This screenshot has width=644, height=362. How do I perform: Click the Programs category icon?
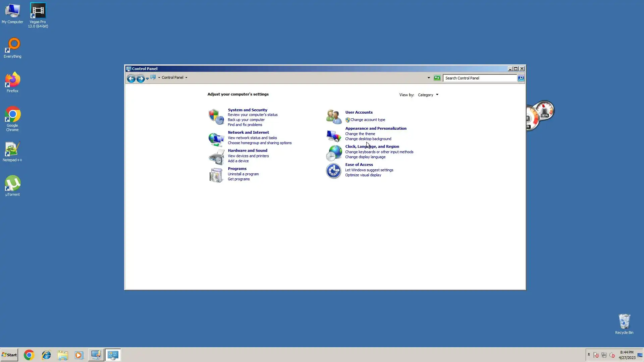click(216, 175)
